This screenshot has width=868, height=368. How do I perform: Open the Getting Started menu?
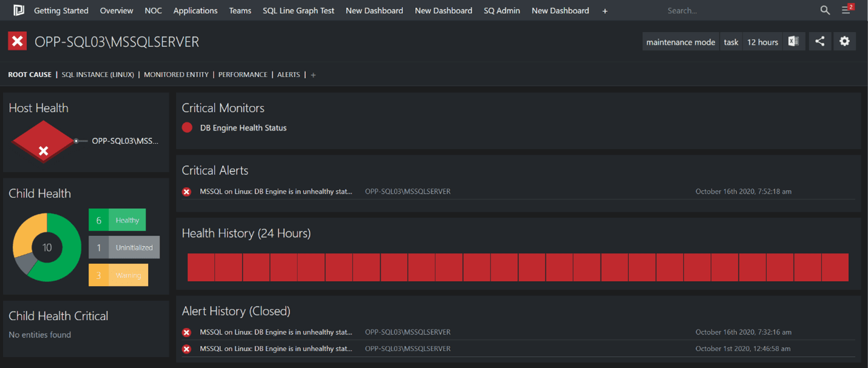[x=61, y=10]
